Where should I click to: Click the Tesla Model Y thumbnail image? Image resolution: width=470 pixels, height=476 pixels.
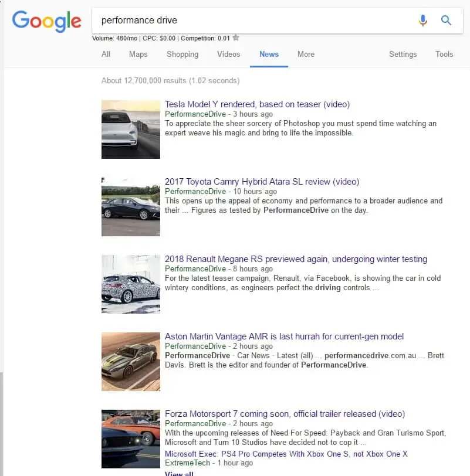(131, 130)
